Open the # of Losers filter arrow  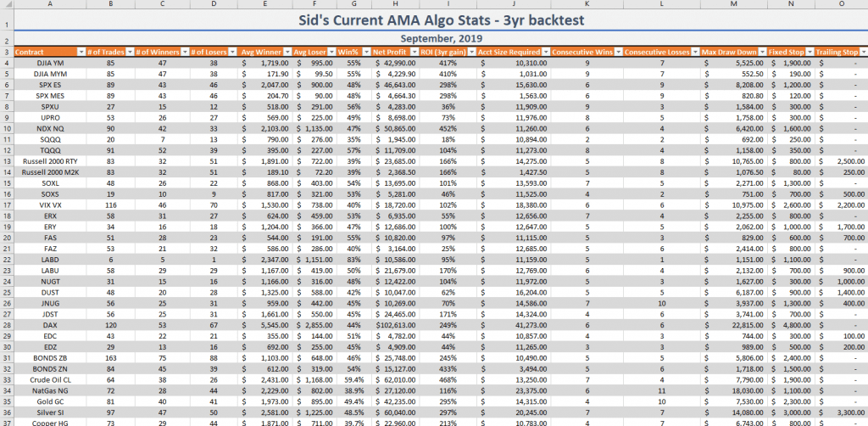coord(232,52)
